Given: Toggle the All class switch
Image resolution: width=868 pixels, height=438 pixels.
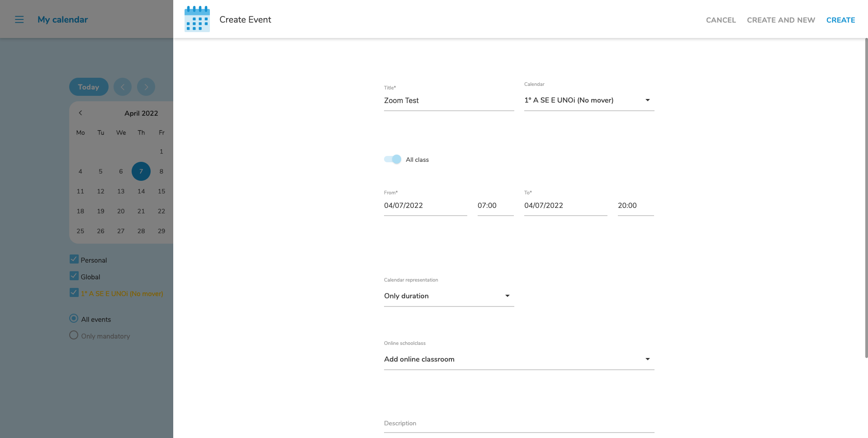Looking at the screenshot, I should (x=393, y=160).
